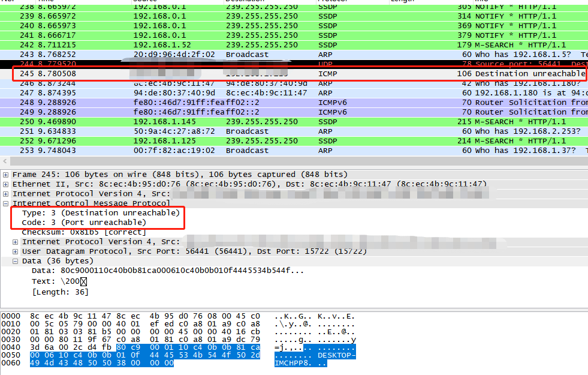Expand the Frame 245 tree node
Screen dimensions: 588x375
5,175
